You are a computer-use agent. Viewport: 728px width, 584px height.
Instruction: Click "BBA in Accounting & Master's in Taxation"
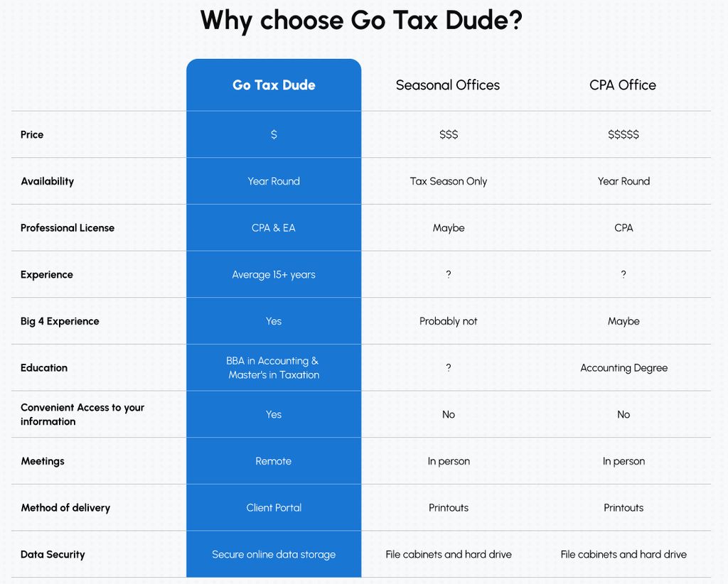tap(274, 368)
